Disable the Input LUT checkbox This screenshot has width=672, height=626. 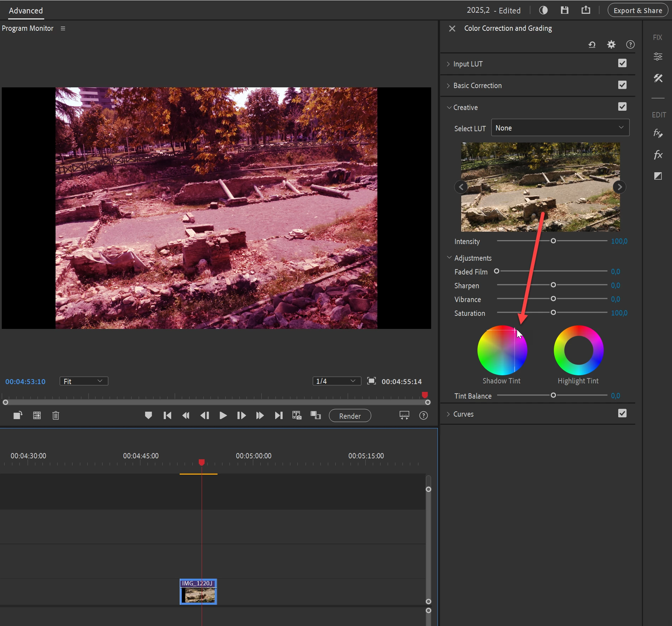click(x=622, y=63)
